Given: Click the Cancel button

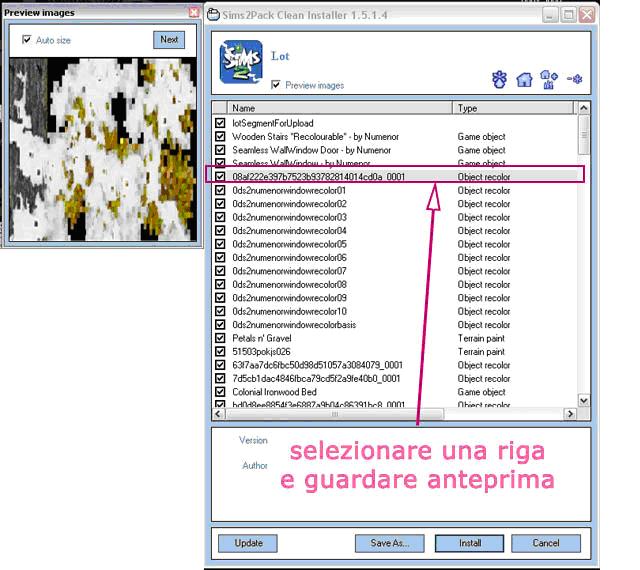Looking at the screenshot, I should [546, 543].
